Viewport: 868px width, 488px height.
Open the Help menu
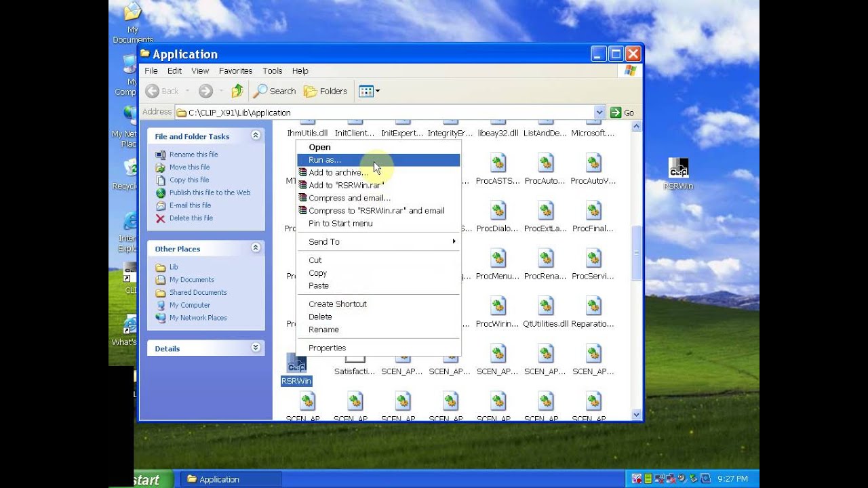click(300, 70)
